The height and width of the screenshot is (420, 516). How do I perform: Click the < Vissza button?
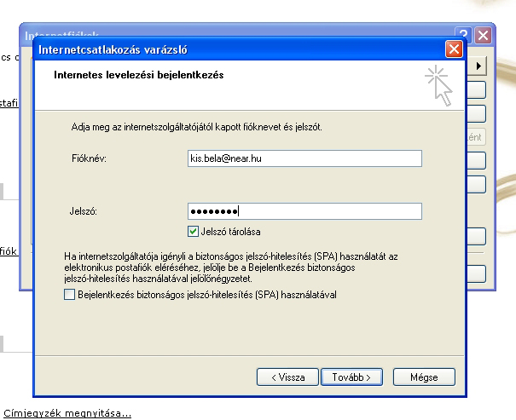tap(287, 377)
